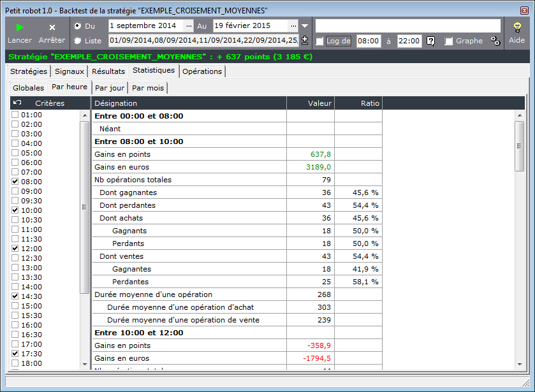Enable the Log de checkbox
Screen dimensions: 535x392
click(x=319, y=41)
